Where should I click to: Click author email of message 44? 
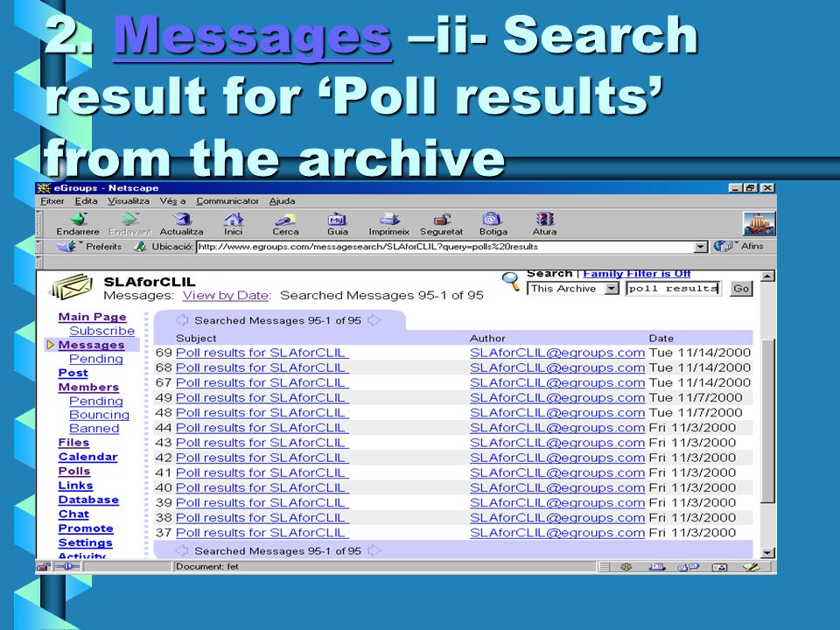pyautogui.click(x=557, y=428)
